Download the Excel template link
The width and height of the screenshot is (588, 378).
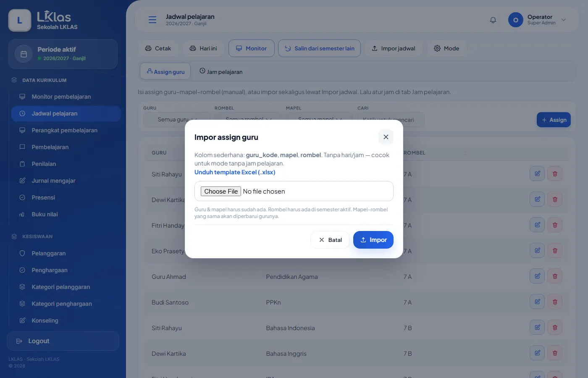tap(235, 172)
